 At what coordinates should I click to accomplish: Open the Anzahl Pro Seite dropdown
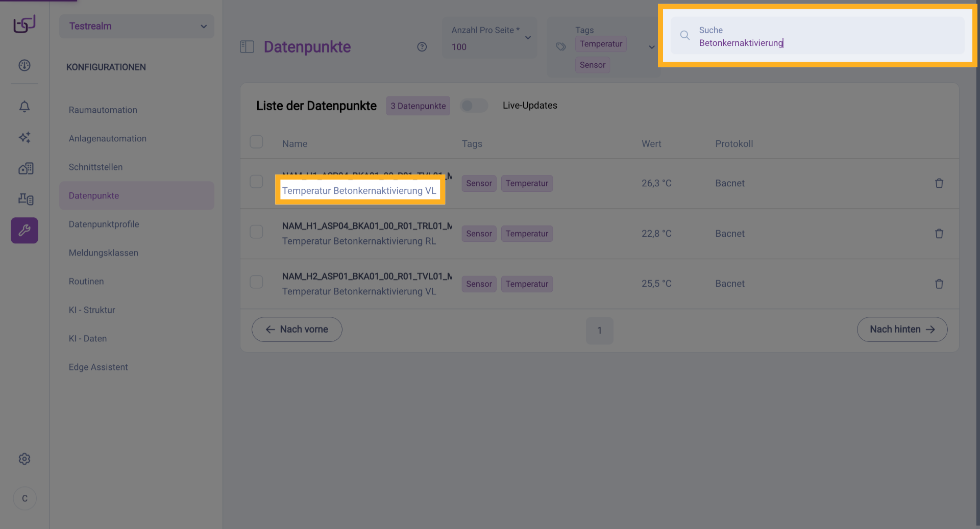point(489,38)
